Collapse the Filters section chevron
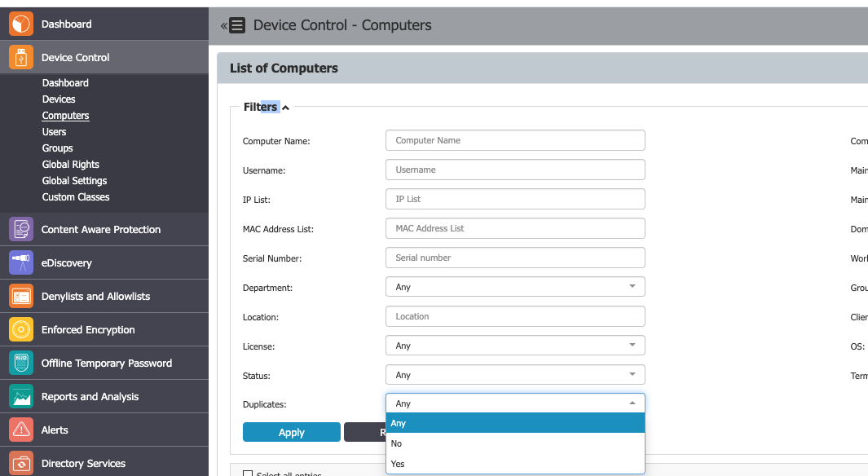This screenshot has height=476, width=868. (x=286, y=106)
